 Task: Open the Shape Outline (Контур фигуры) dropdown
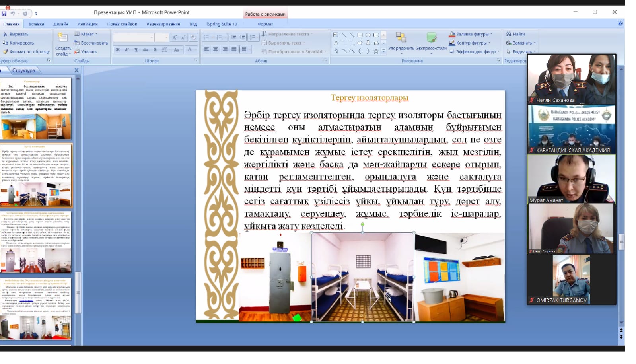470,43
